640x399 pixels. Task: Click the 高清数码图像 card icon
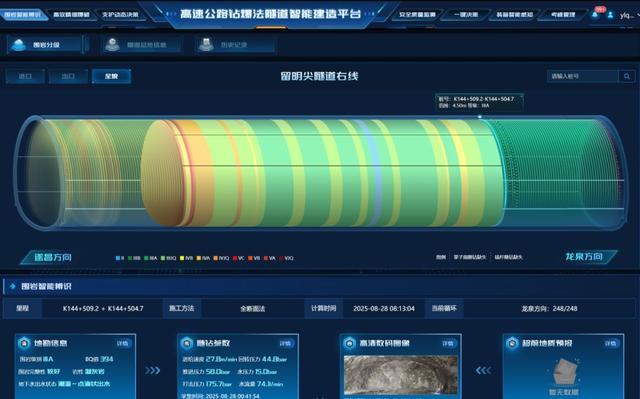[x=349, y=343]
